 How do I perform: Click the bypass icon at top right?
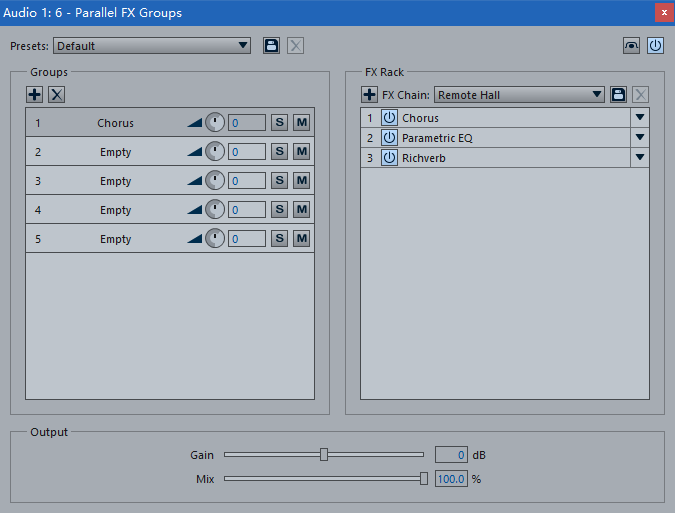pos(631,46)
